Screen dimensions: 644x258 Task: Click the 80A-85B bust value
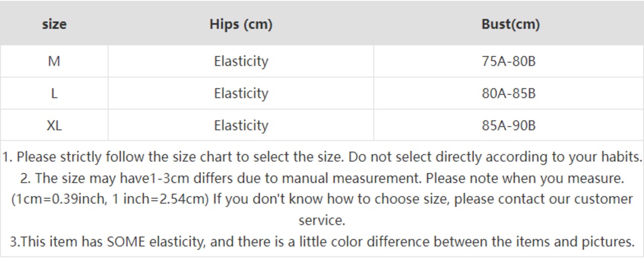coord(509,93)
